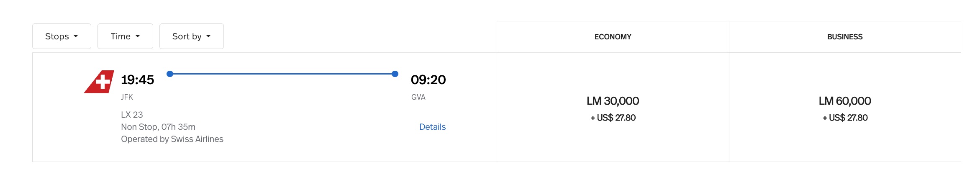Click the Swiss Airlines tail logo

click(x=100, y=82)
